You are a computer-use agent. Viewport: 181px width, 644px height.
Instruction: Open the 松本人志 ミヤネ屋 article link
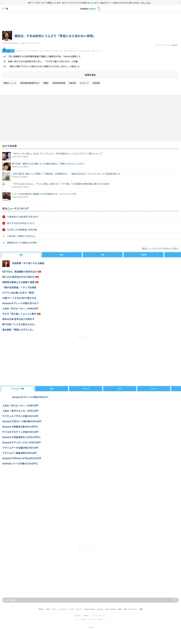tap(61, 184)
